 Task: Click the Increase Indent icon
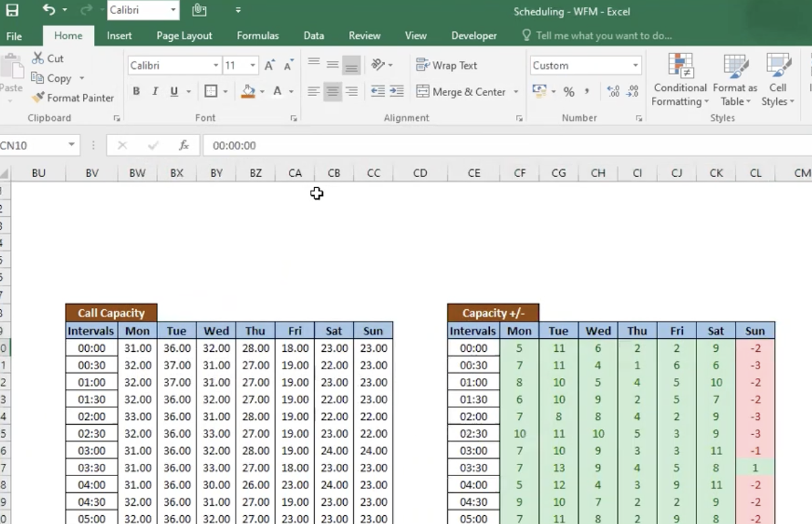[397, 91]
